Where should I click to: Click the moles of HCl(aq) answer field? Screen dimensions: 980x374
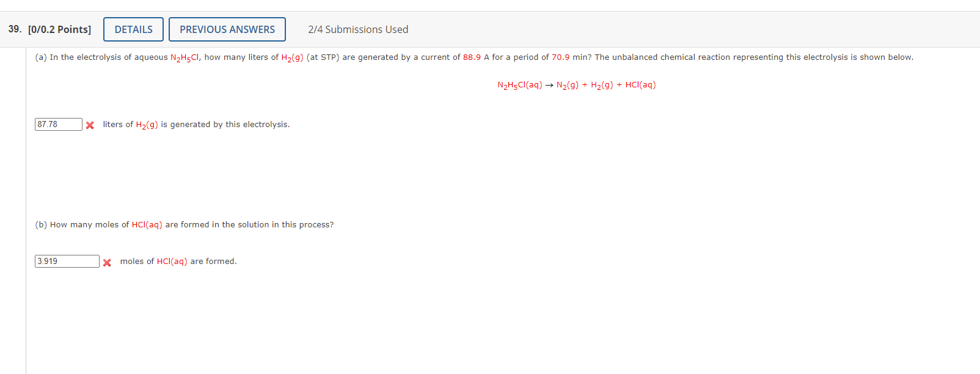(x=66, y=261)
